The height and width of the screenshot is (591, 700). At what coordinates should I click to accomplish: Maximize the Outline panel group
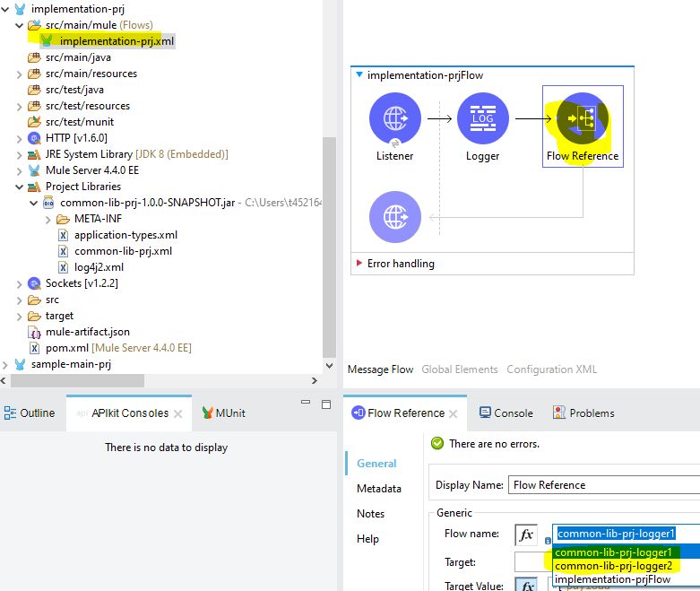pyautogui.click(x=326, y=404)
